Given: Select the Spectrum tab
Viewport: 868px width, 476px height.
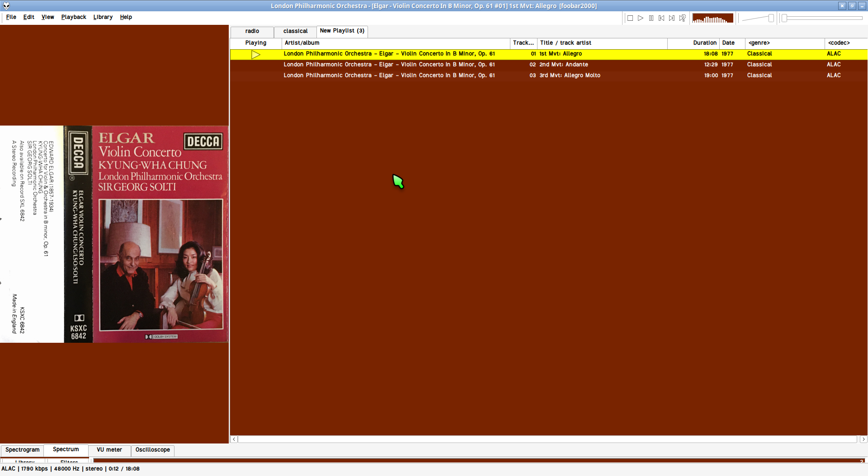Looking at the screenshot, I should coord(66,449).
